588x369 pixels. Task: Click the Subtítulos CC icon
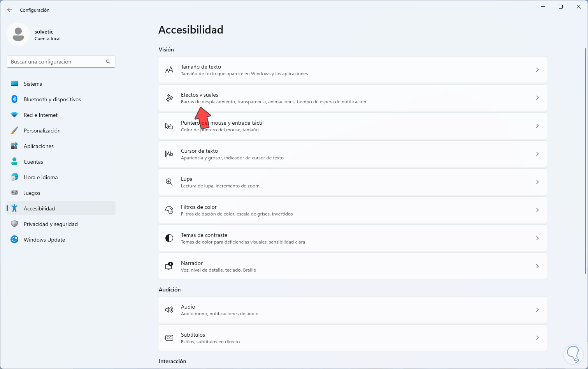[x=169, y=338]
